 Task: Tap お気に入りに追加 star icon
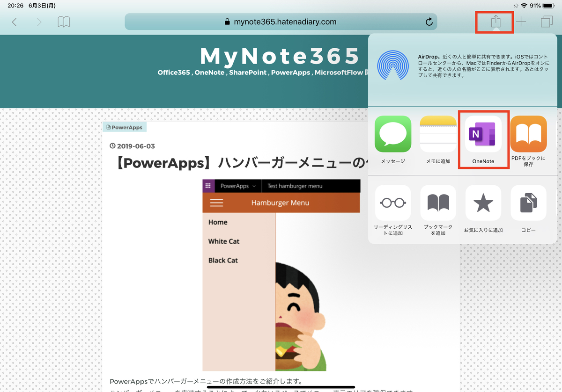tap(483, 203)
